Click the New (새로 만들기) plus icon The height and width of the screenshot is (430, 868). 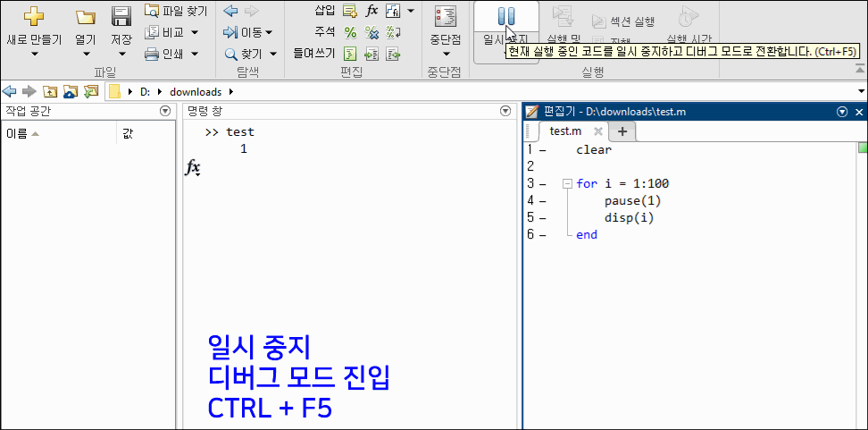(x=34, y=17)
